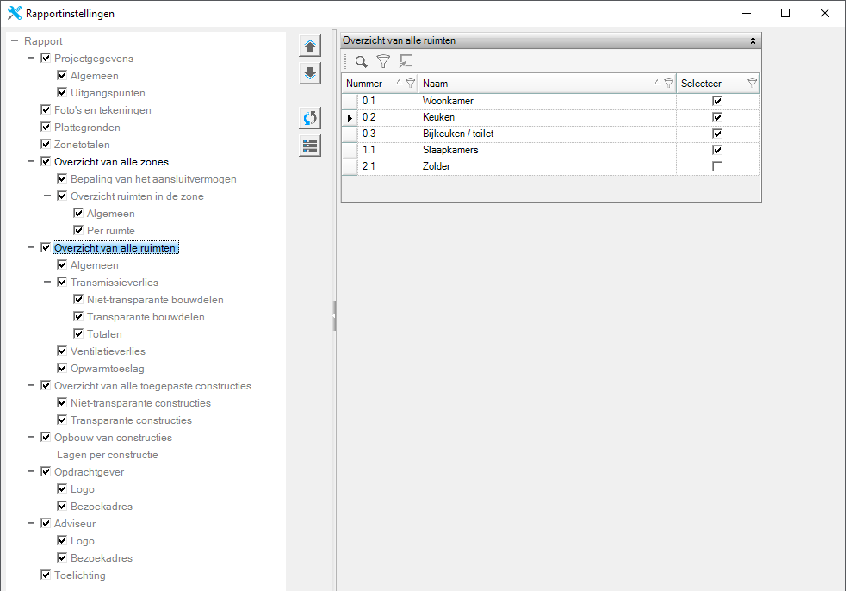Viewport: 868px width, 591px height.
Task: Uncheck the Woonkamer Selecteer checkbox
Action: (x=717, y=101)
